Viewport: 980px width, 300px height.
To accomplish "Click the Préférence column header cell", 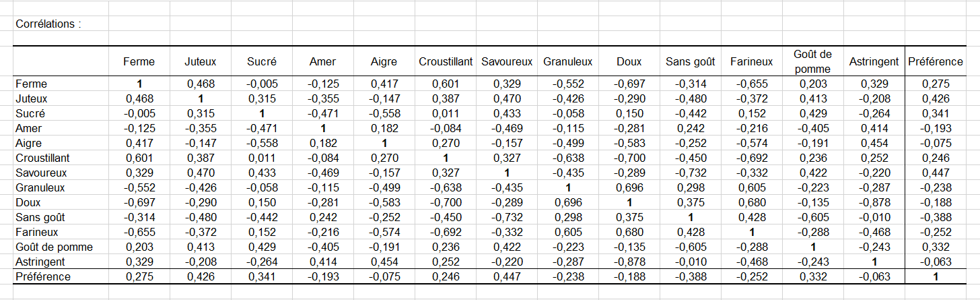I will tap(936, 61).
